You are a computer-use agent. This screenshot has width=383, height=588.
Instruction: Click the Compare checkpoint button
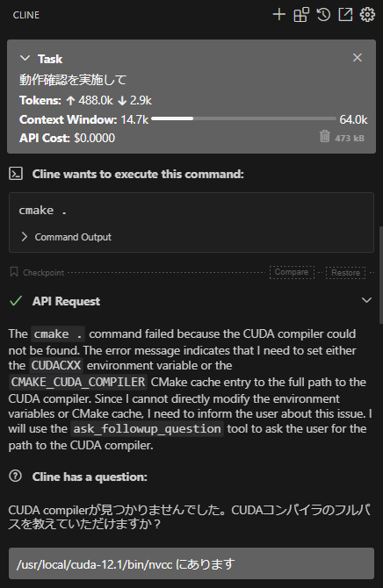(292, 272)
